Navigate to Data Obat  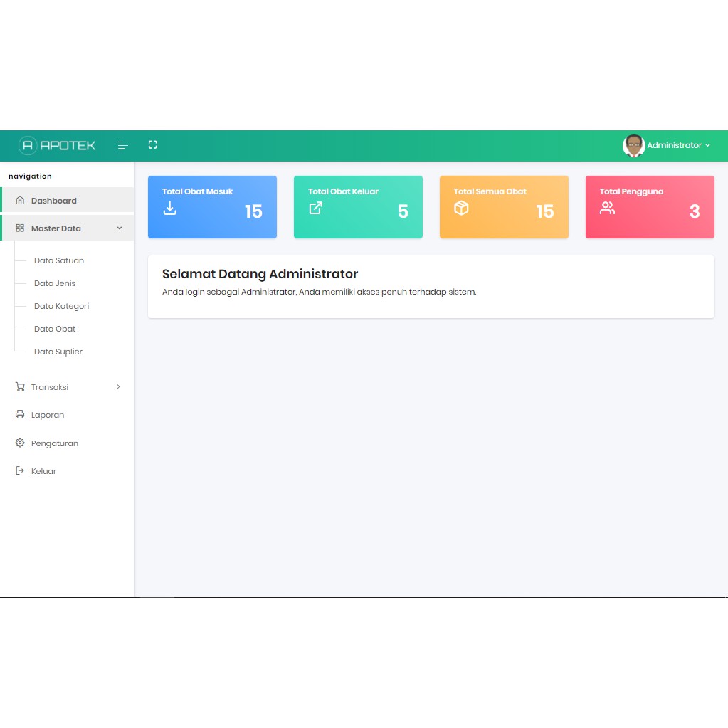tap(55, 329)
